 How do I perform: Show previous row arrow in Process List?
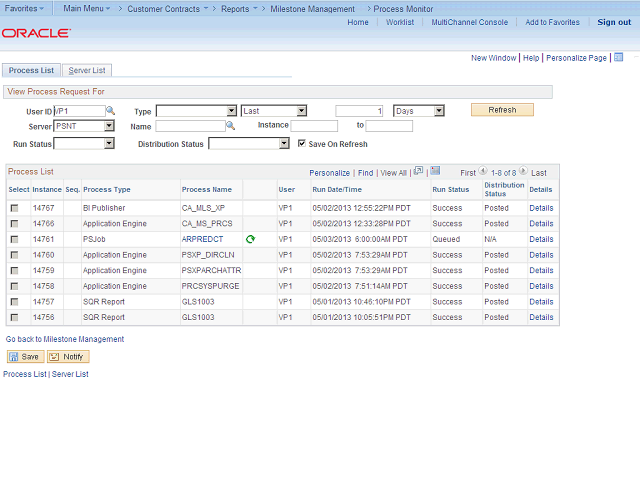[483, 172]
